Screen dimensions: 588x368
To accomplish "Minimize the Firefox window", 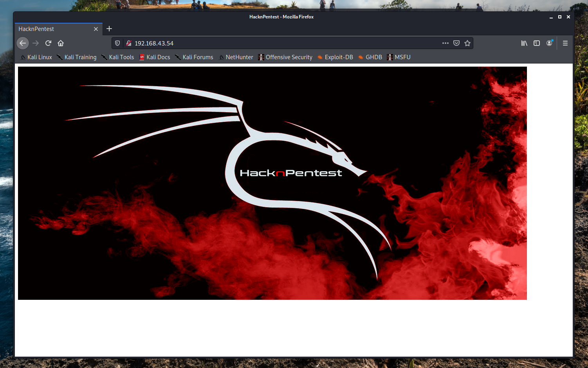I will (x=551, y=17).
